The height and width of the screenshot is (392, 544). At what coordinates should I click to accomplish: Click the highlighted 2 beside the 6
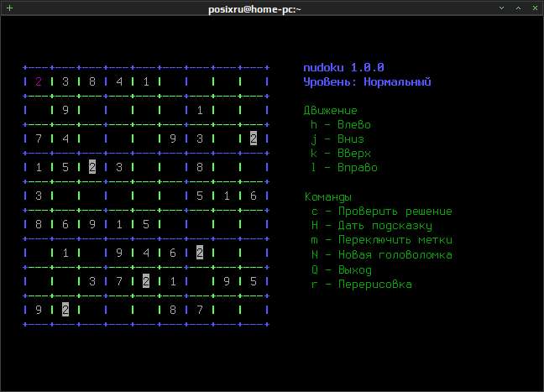click(200, 253)
